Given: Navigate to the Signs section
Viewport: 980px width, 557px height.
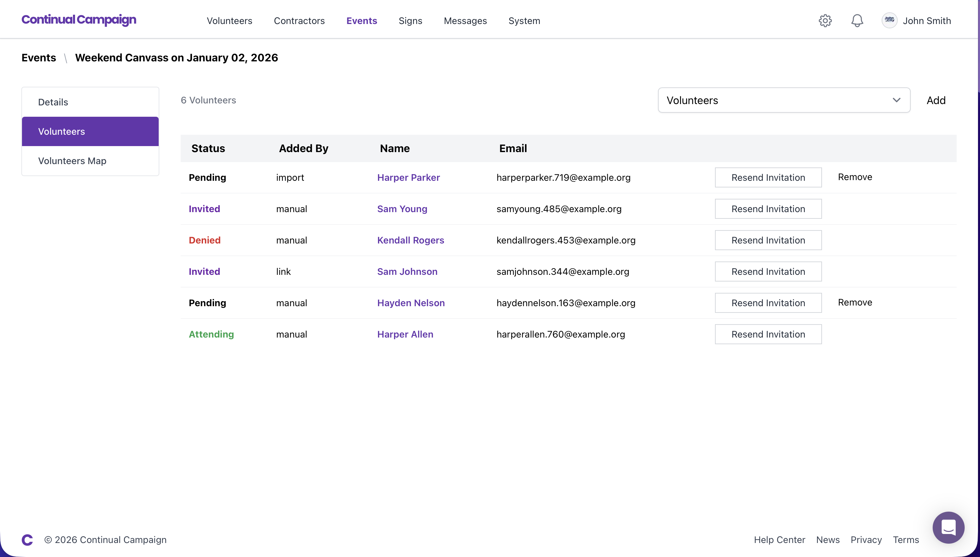Looking at the screenshot, I should coord(410,21).
